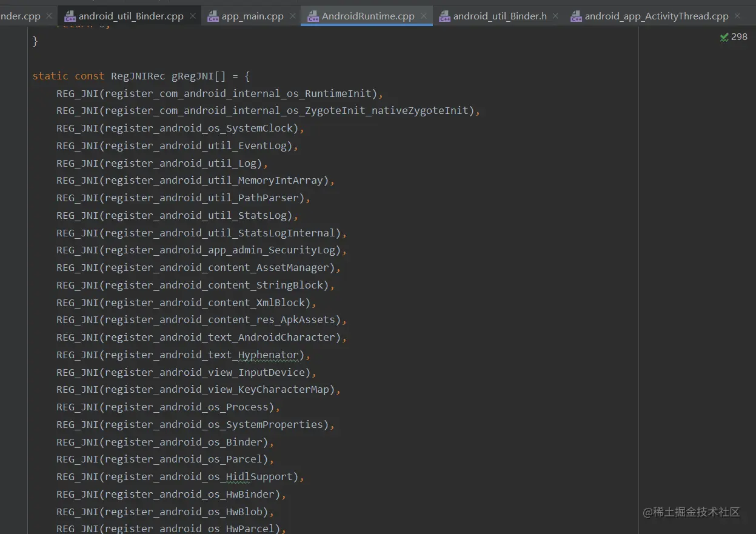Click register_android_os_HidlSupport entry
Screen dimensions: 756x534
pos(181,476)
